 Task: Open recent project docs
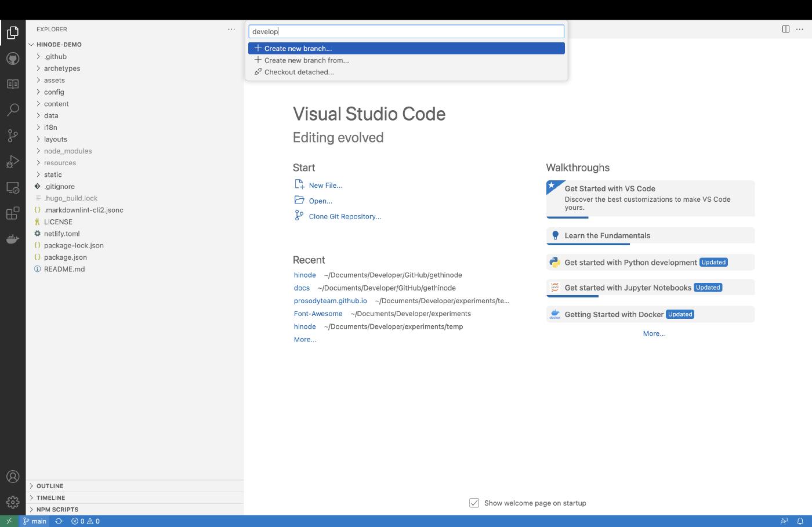point(302,288)
